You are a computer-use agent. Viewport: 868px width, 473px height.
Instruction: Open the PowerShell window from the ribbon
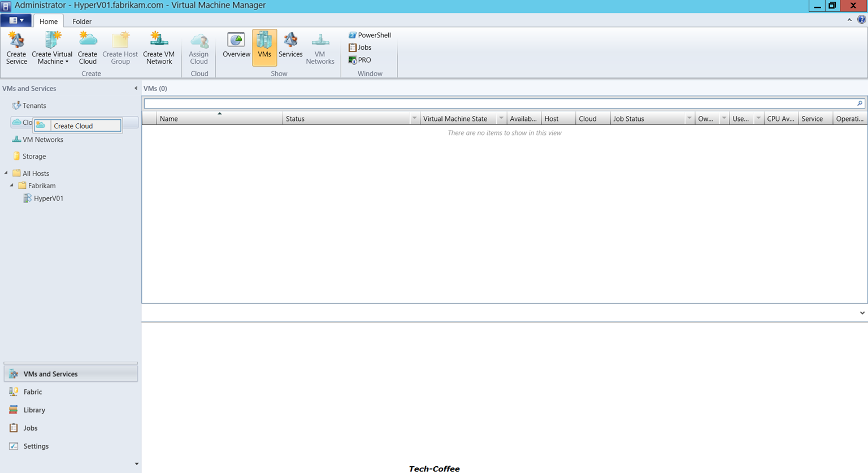tap(370, 35)
